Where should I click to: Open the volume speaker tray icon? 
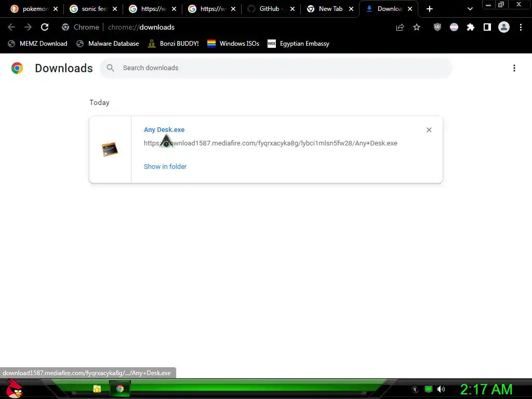(441, 389)
